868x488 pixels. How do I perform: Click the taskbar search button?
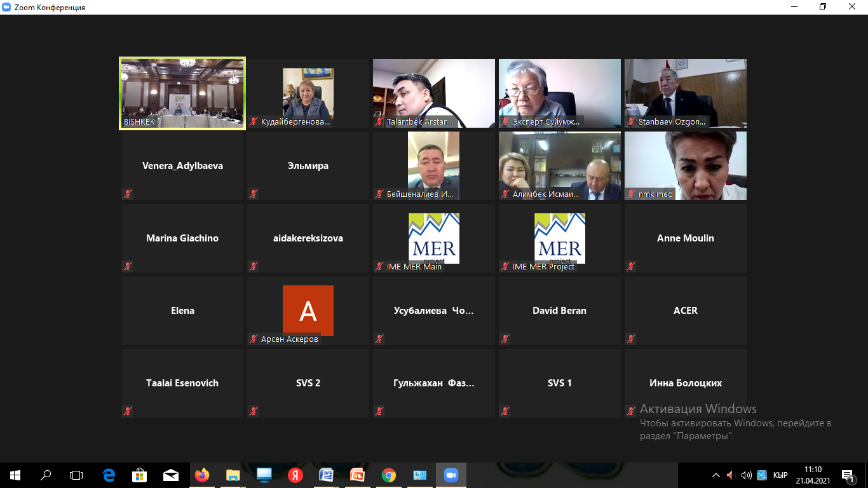point(46,475)
